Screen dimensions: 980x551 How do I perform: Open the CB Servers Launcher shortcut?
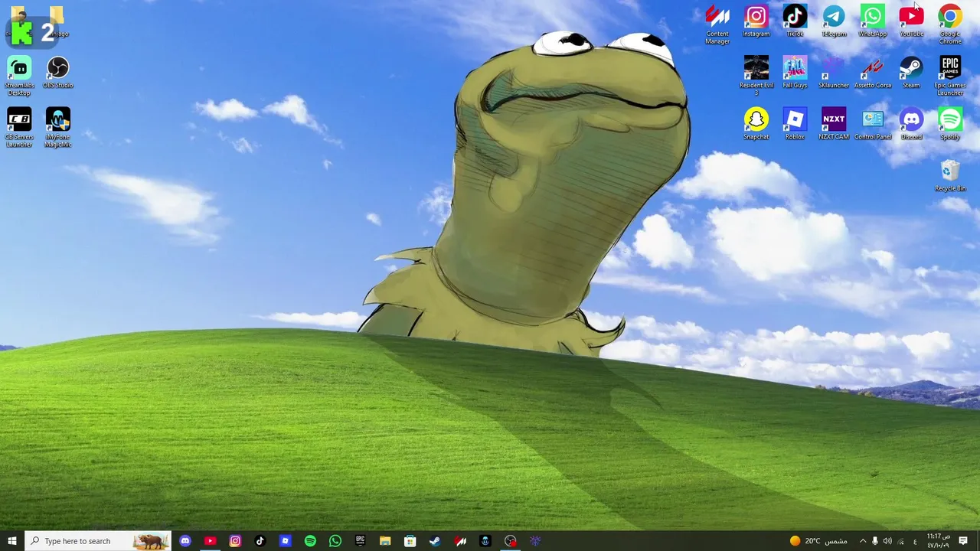click(19, 127)
